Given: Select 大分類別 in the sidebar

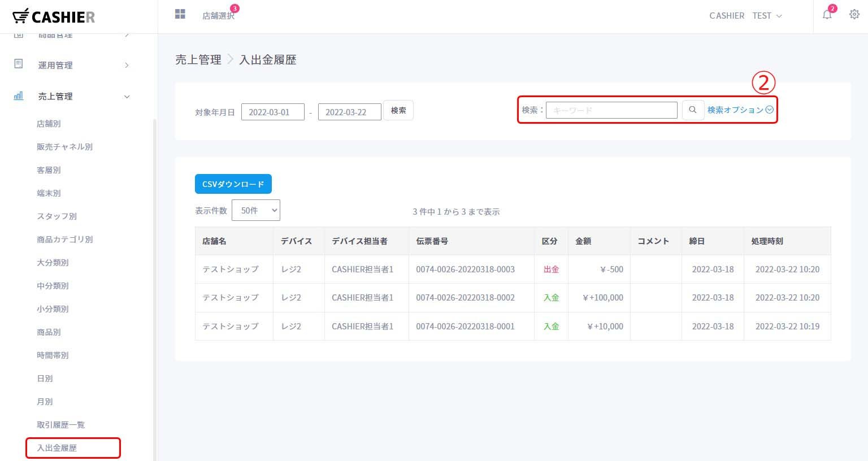Looking at the screenshot, I should (53, 263).
